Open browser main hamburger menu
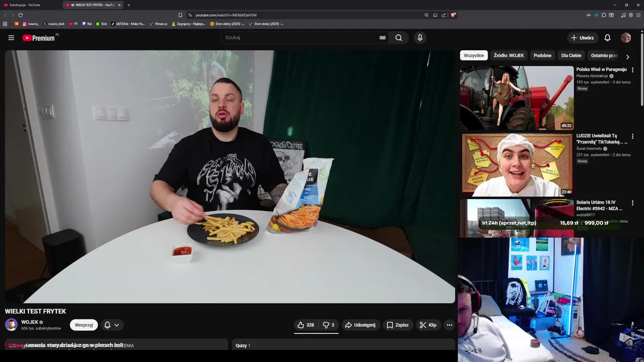 638,15
